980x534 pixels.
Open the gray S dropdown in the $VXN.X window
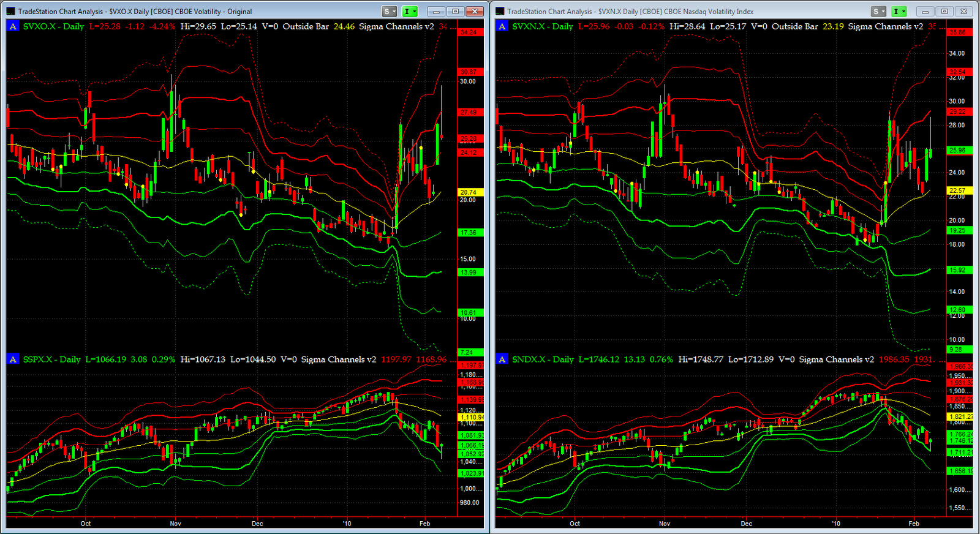pyautogui.click(x=879, y=11)
